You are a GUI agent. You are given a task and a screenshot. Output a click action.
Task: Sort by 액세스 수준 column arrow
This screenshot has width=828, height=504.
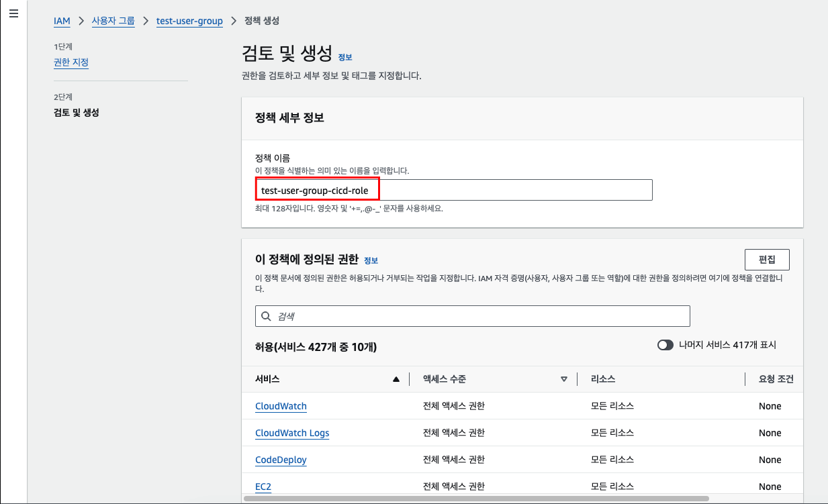click(564, 379)
